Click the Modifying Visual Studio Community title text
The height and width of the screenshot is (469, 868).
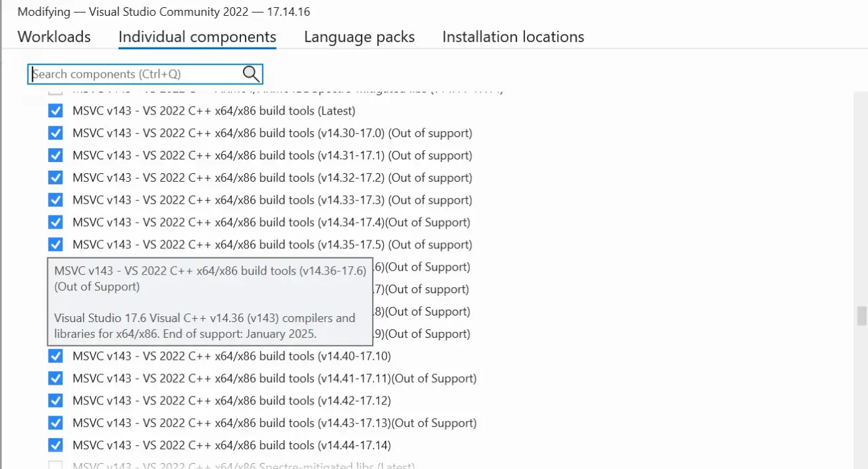click(163, 12)
